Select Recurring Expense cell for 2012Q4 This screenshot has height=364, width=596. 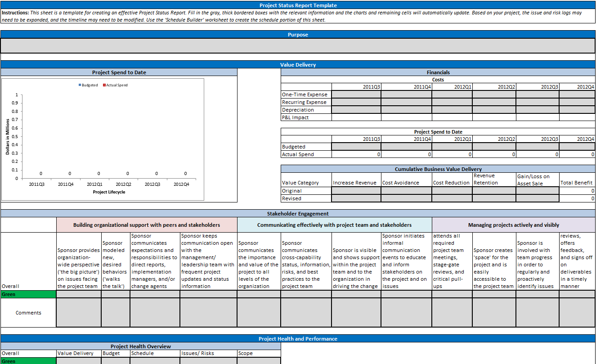pos(577,102)
